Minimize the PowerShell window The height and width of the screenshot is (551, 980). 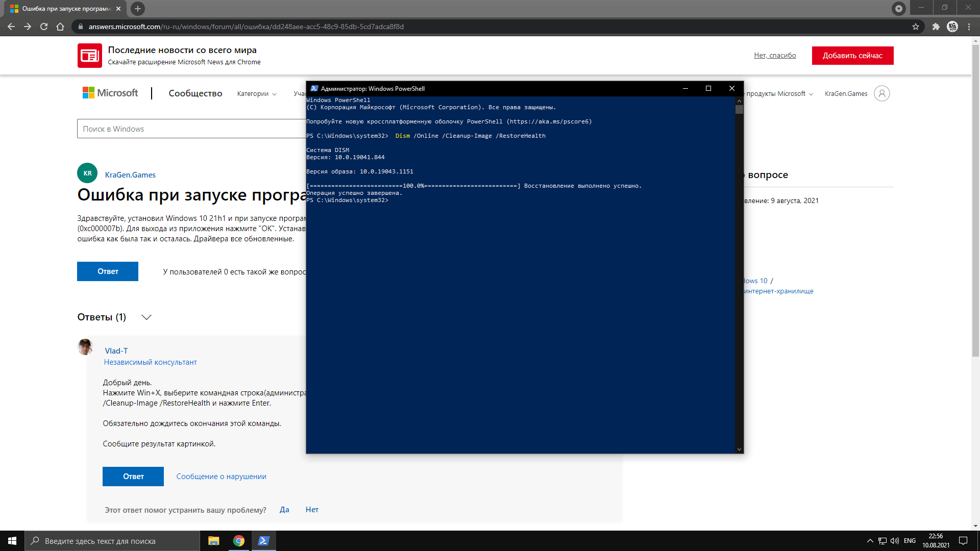685,88
